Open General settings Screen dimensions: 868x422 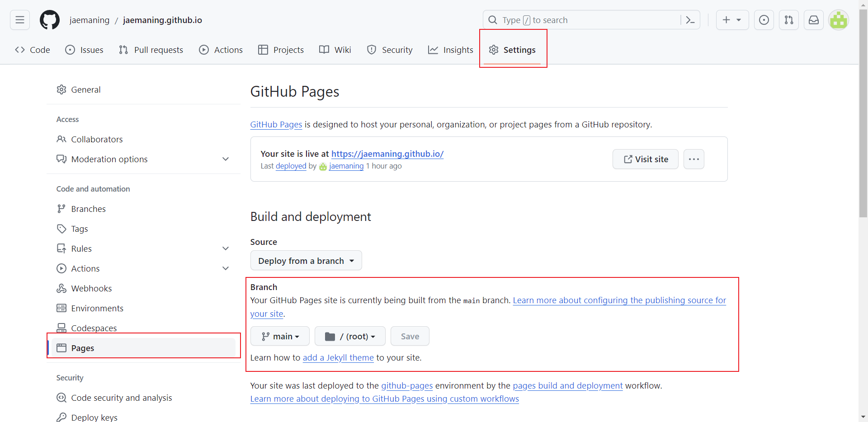(x=143, y=89)
